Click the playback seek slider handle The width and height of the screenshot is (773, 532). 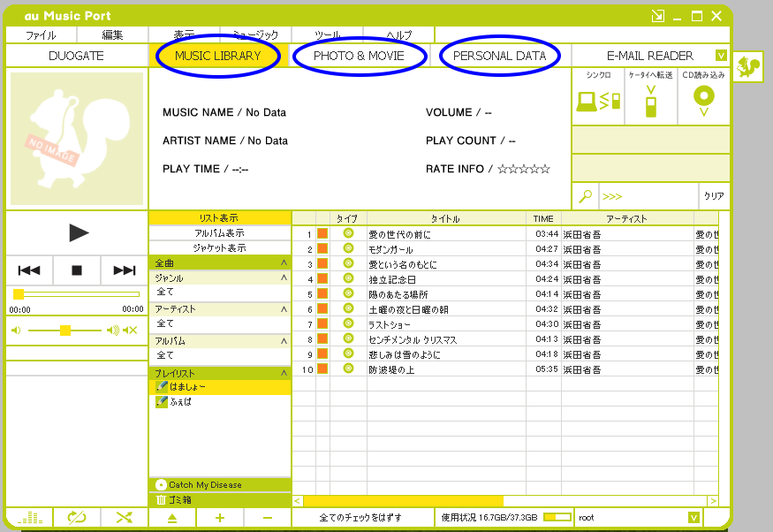point(19,294)
